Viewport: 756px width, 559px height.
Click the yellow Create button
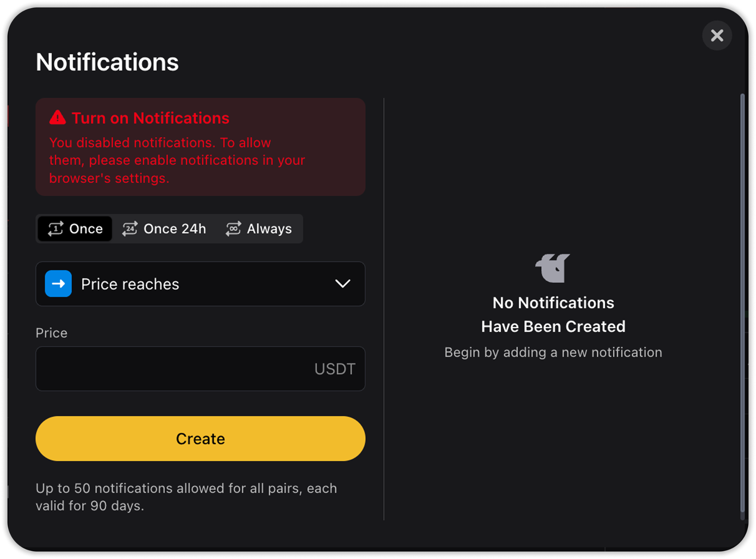pyautogui.click(x=200, y=438)
